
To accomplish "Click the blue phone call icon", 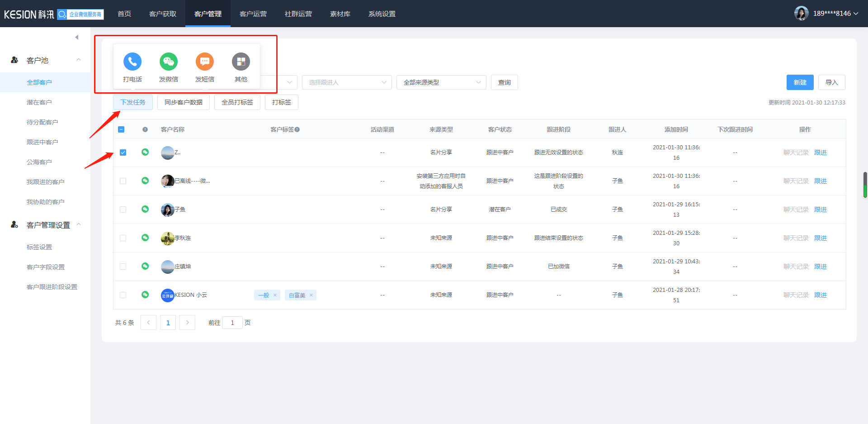I will pos(132,62).
